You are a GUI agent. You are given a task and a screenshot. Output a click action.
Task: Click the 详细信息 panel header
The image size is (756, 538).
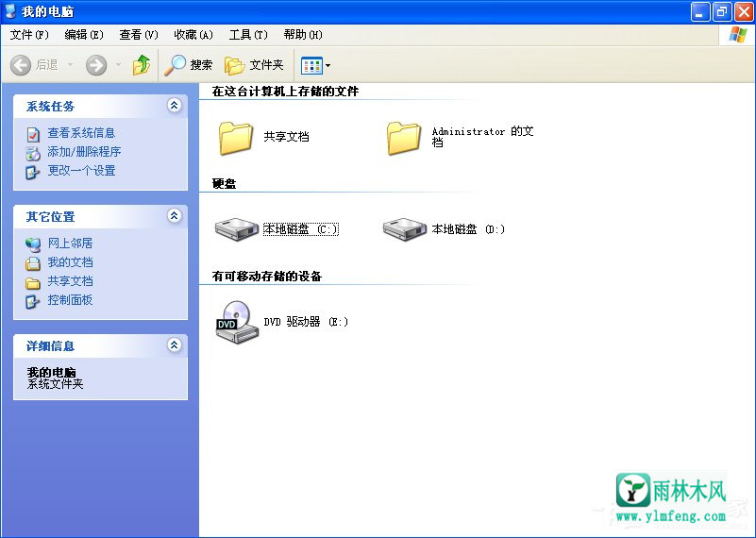tap(101, 346)
